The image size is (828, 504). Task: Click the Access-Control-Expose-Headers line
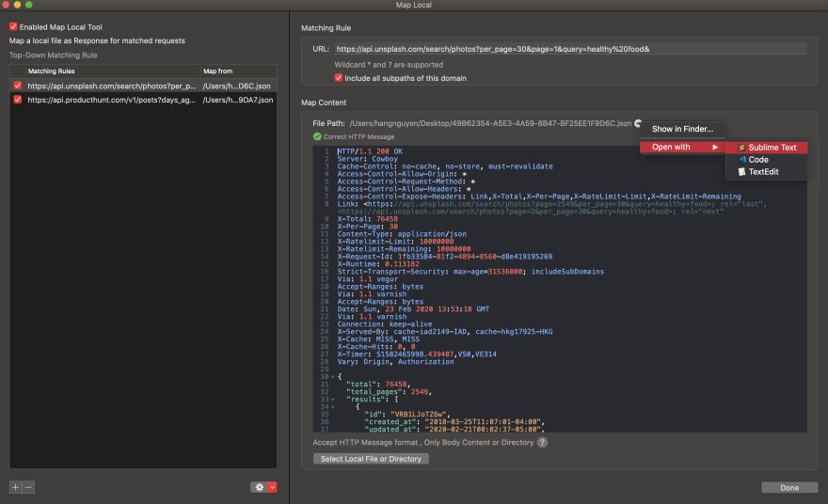click(539, 197)
